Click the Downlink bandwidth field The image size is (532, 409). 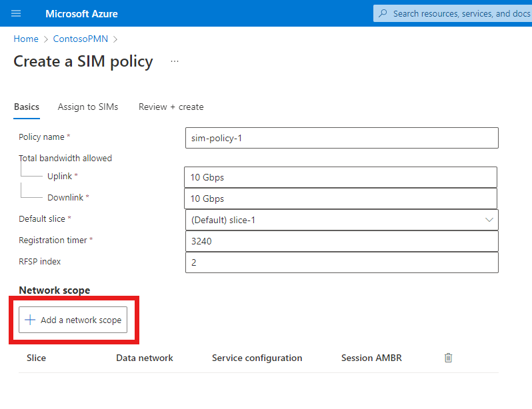point(340,199)
